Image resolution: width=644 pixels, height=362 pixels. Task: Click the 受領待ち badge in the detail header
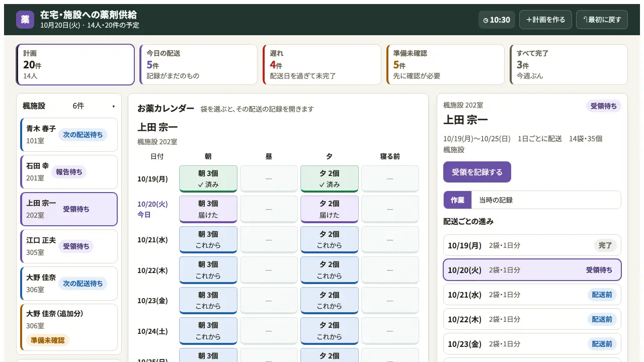(604, 106)
